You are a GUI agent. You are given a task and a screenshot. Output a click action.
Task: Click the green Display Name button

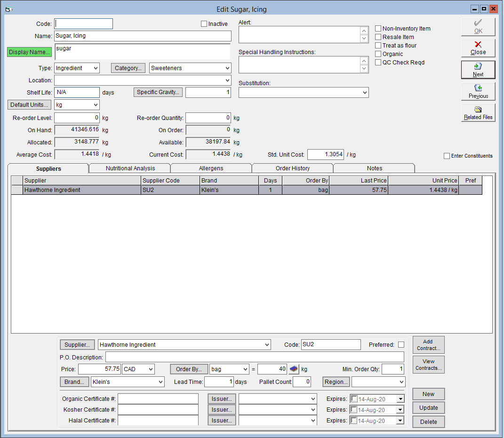point(29,52)
